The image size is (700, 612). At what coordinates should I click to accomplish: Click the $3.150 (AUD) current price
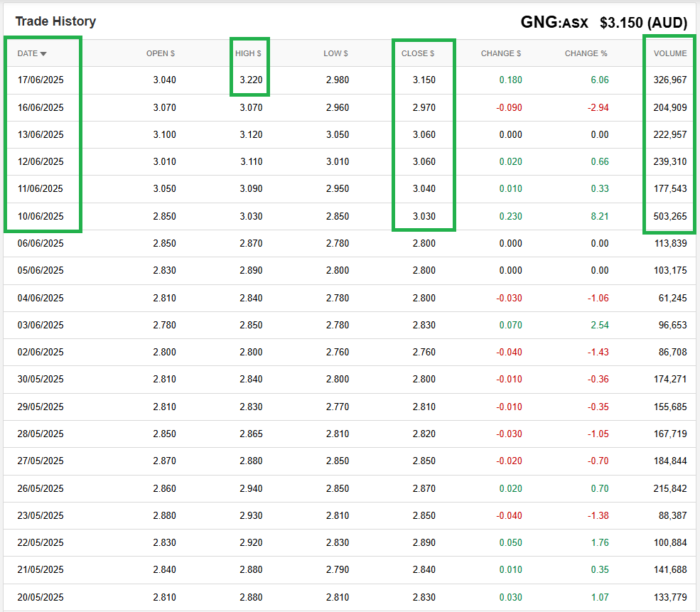(x=643, y=23)
